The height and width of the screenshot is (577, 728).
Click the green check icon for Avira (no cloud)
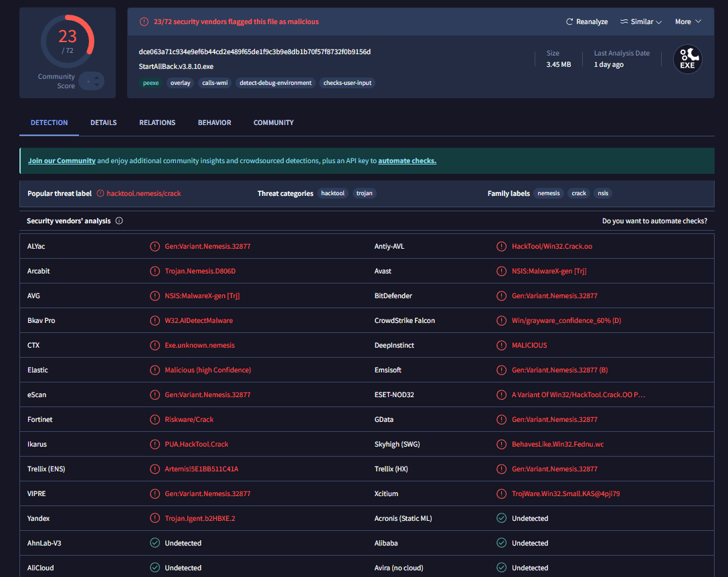[x=501, y=568]
